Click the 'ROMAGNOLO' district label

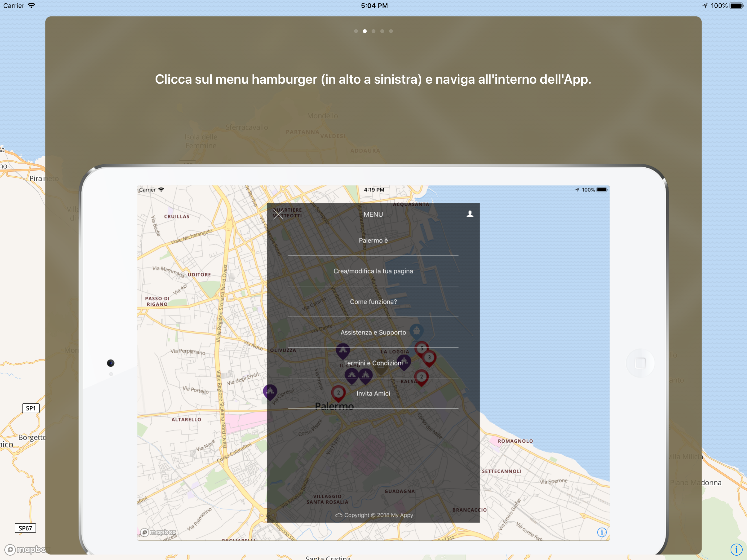tap(515, 441)
